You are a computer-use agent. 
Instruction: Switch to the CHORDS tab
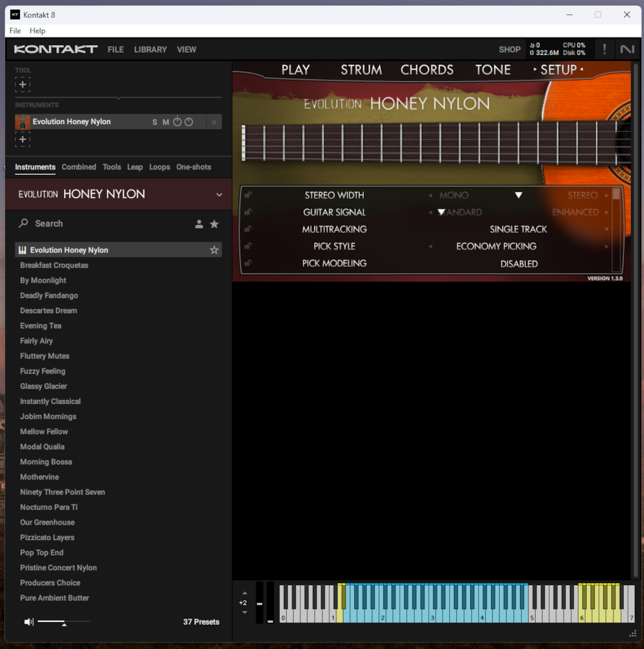click(x=427, y=70)
